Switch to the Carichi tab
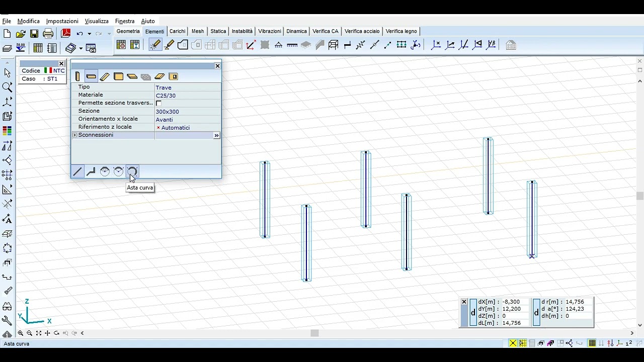Image resolution: width=644 pixels, height=362 pixels. point(177,31)
